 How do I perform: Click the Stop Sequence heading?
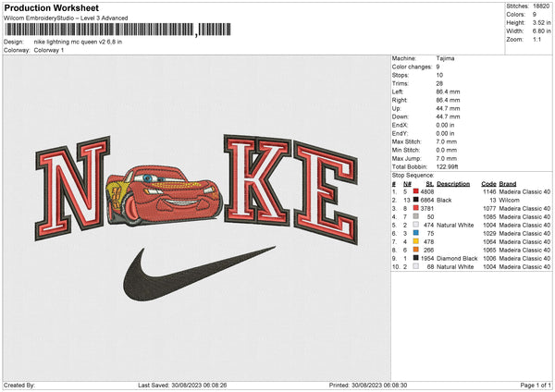[413, 175]
